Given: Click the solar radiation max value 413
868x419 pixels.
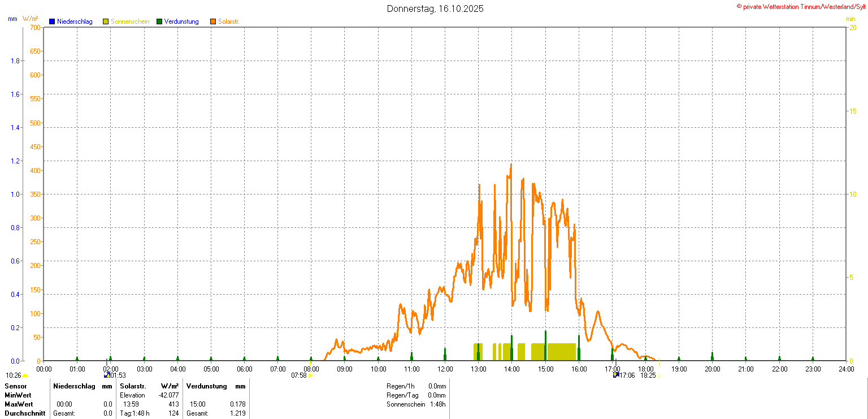Looking at the screenshot, I should click(x=173, y=404).
